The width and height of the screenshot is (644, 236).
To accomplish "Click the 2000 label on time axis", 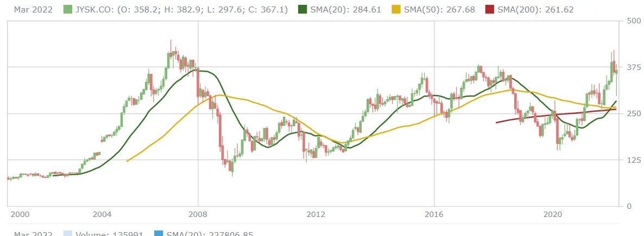I will [20, 214].
